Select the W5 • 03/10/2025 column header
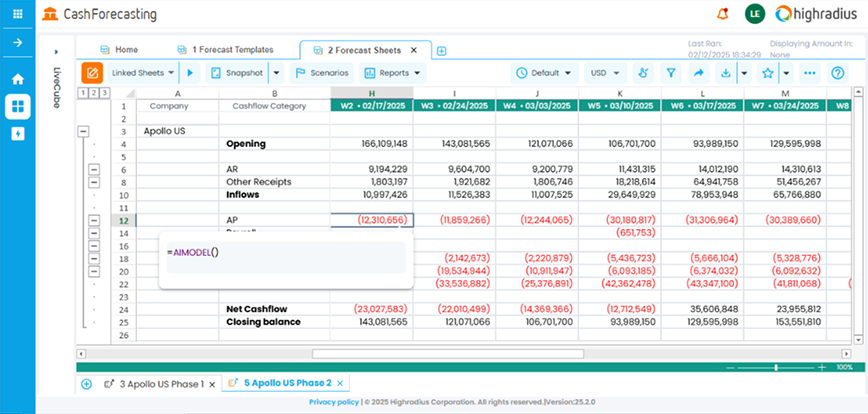 pos(620,106)
